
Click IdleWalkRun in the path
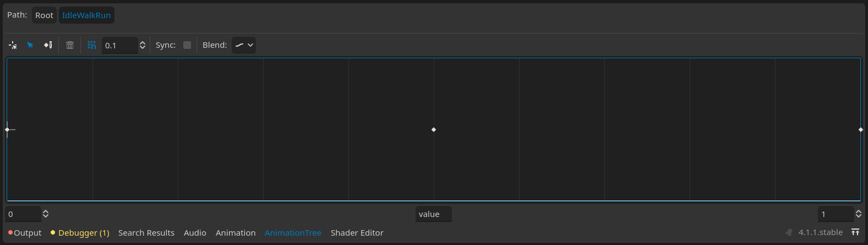[86, 15]
